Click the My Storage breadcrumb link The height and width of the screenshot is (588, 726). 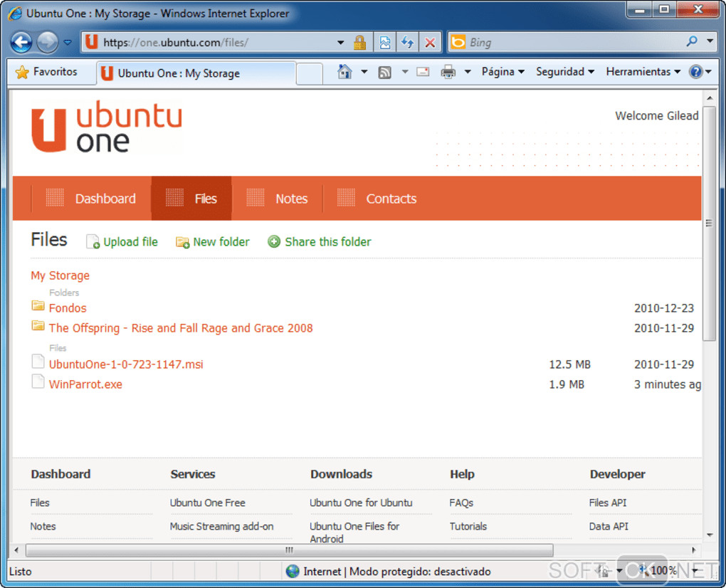click(60, 275)
